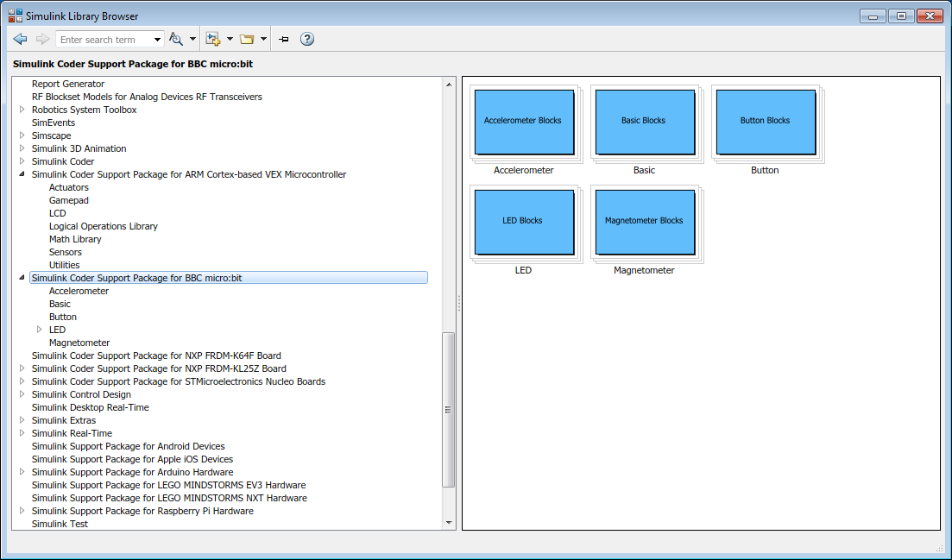Collapse the BBC micro:bit support package node

[22, 278]
